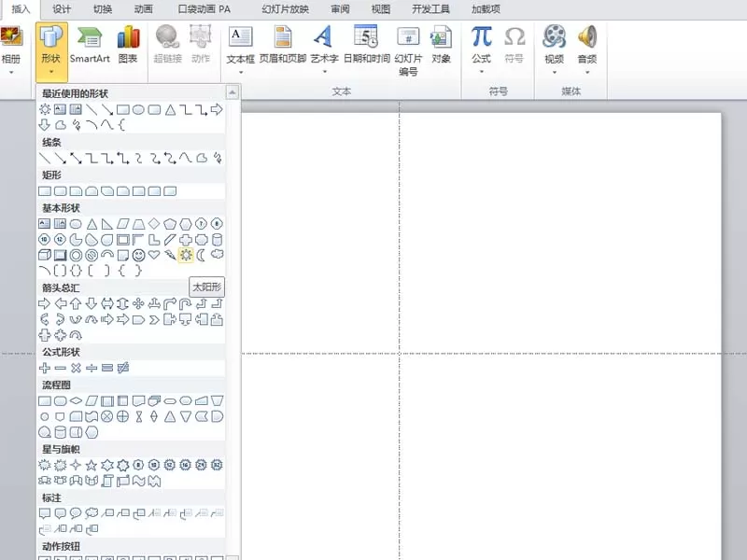
Task: Click the shapes gallery scroll-up arrow
Action: [232, 92]
